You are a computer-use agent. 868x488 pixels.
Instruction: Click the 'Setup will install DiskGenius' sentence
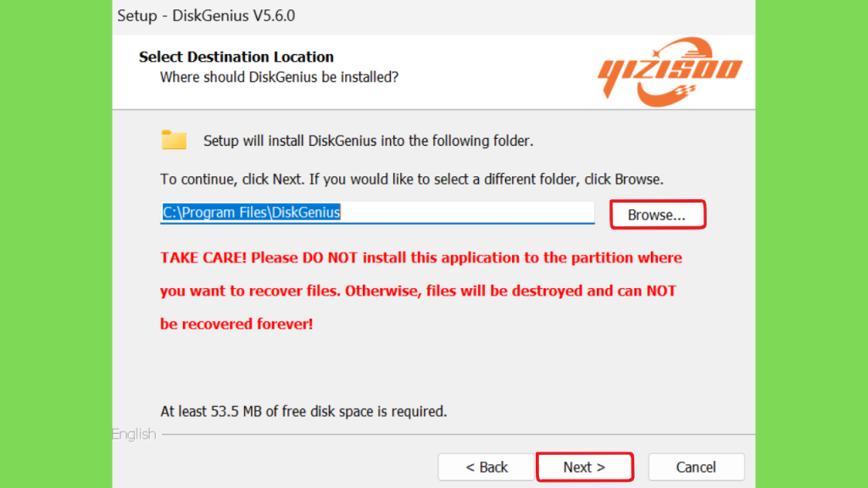pyautogui.click(x=368, y=141)
